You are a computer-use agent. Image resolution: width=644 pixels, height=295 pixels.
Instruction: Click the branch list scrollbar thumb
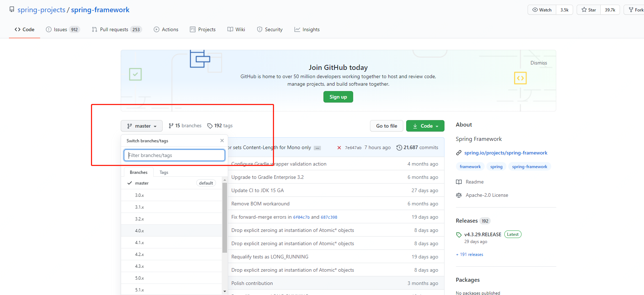[x=225, y=218]
